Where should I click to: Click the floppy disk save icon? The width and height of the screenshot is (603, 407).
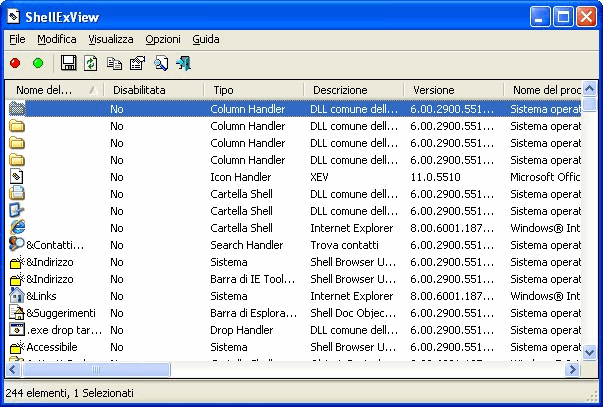[x=68, y=63]
